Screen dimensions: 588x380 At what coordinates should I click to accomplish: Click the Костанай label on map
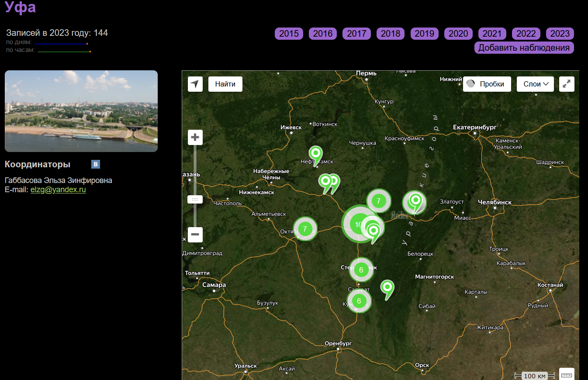point(550,285)
